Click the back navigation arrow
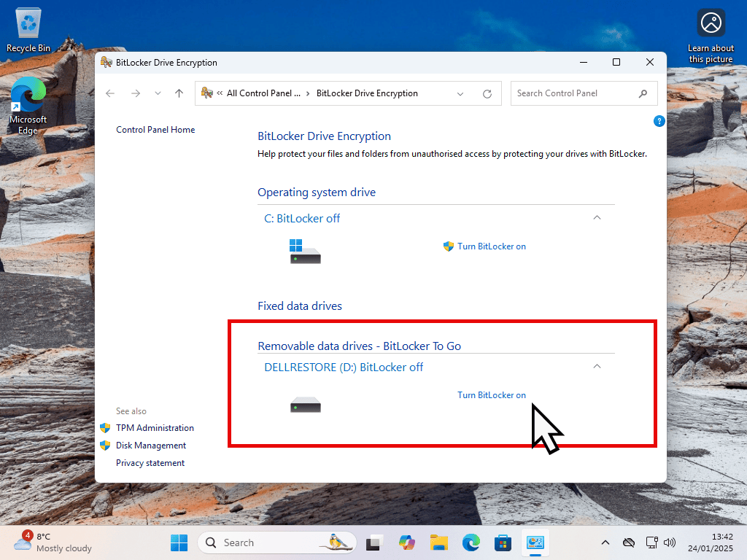The height and width of the screenshot is (560, 747). tap(110, 93)
